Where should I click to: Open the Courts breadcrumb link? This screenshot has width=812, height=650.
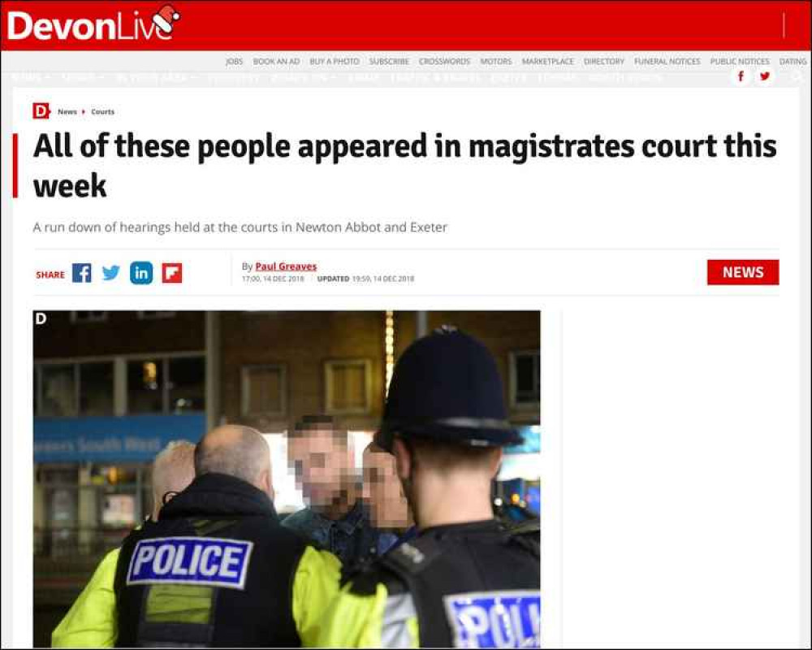102,111
